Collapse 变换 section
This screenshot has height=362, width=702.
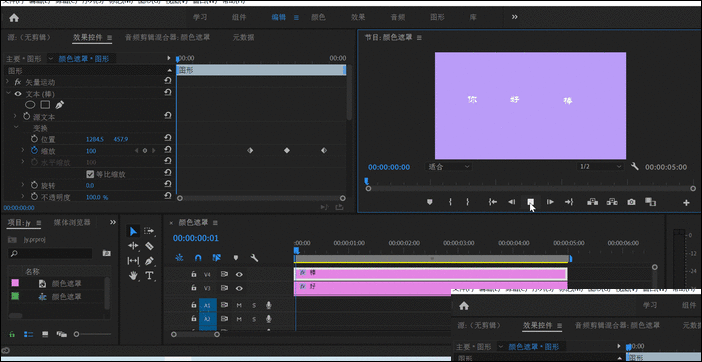(16, 128)
